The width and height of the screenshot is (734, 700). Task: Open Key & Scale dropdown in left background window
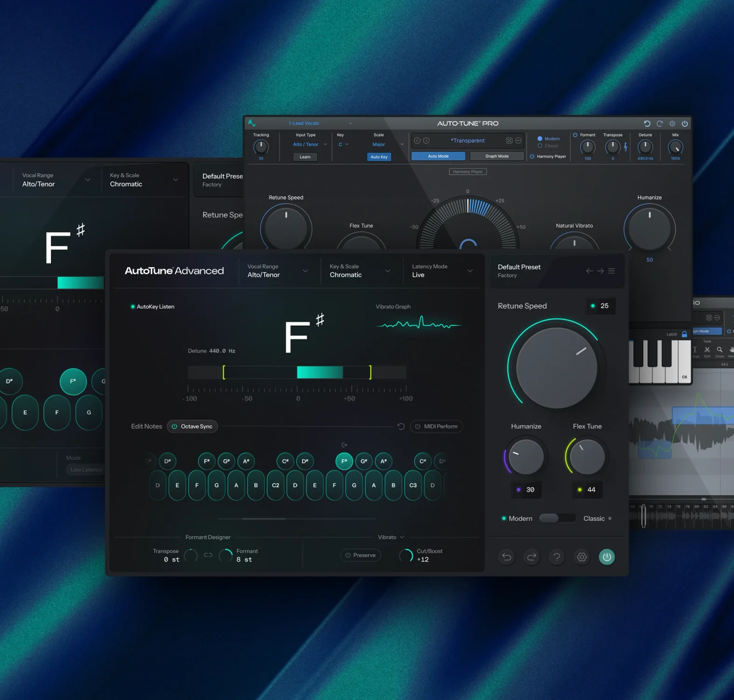coord(144,180)
